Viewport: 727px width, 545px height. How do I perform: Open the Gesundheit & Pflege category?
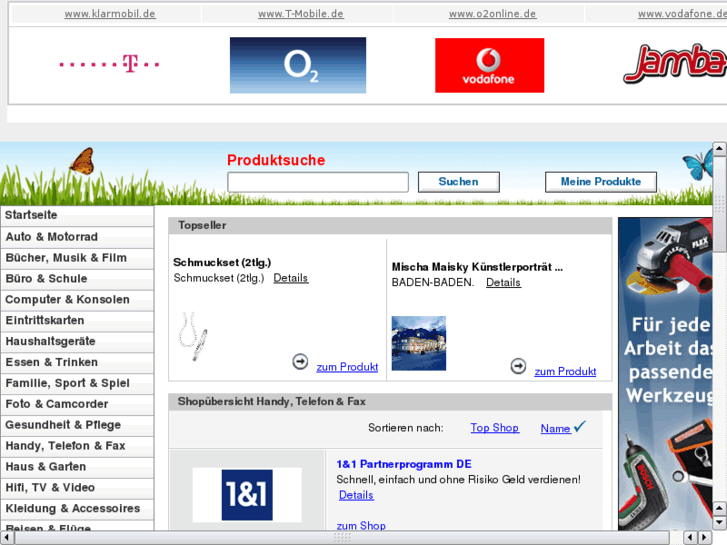(x=77, y=425)
